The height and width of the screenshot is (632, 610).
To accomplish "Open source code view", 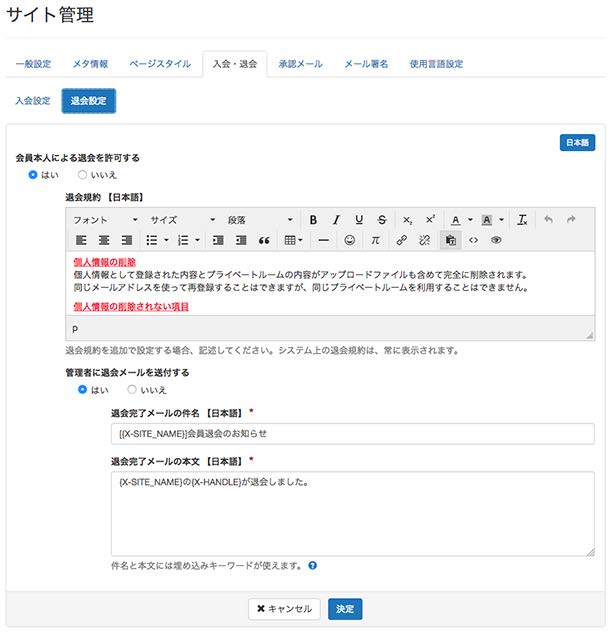I will pyautogui.click(x=473, y=240).
